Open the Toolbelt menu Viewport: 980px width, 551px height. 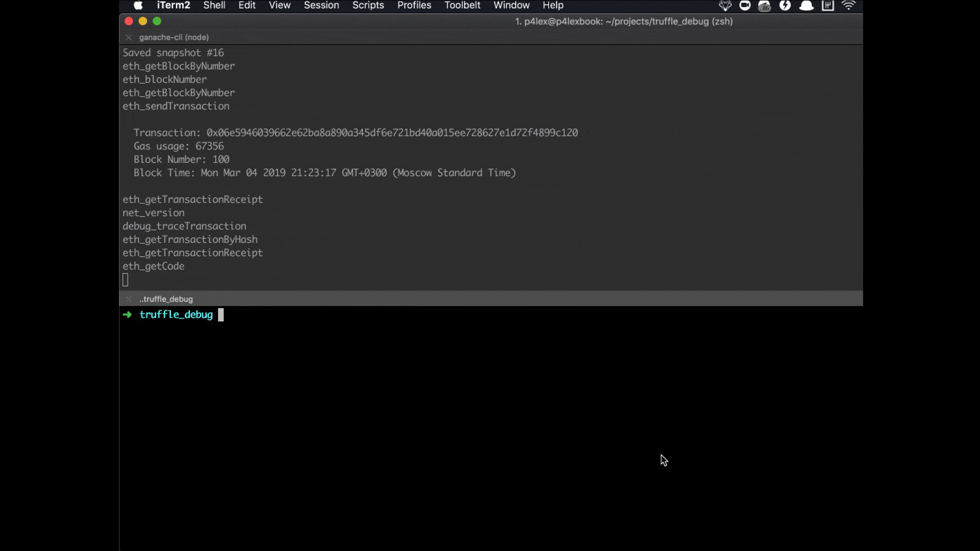click(462, 6)
